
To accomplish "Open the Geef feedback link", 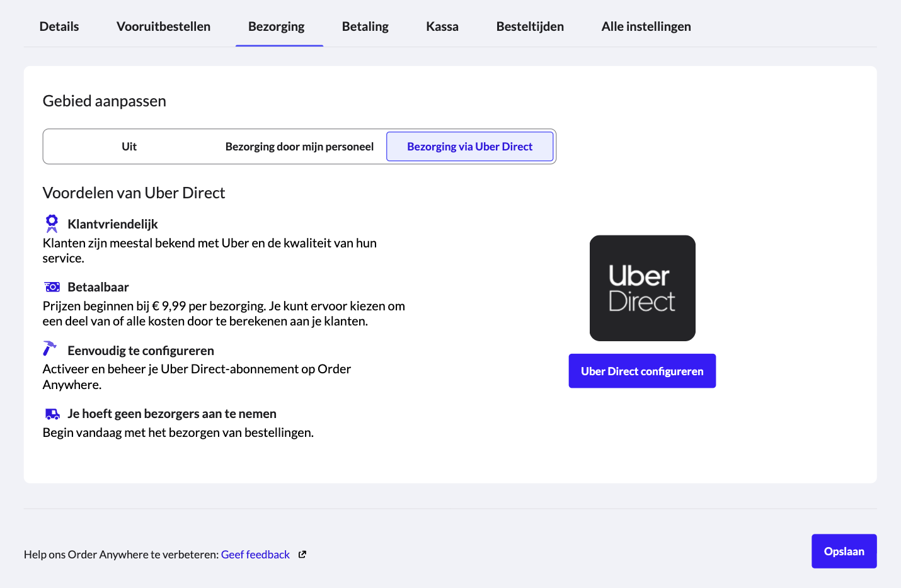I will (x=255, y=555).
